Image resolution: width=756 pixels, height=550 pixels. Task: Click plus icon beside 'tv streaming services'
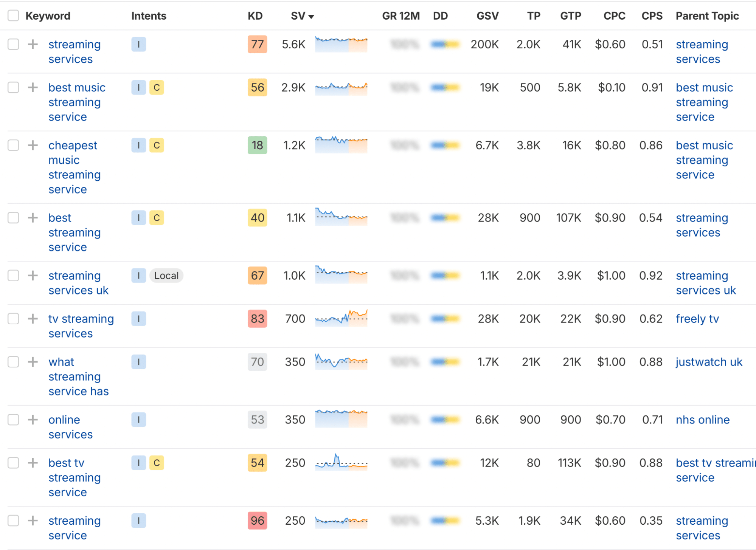[33, 319]
